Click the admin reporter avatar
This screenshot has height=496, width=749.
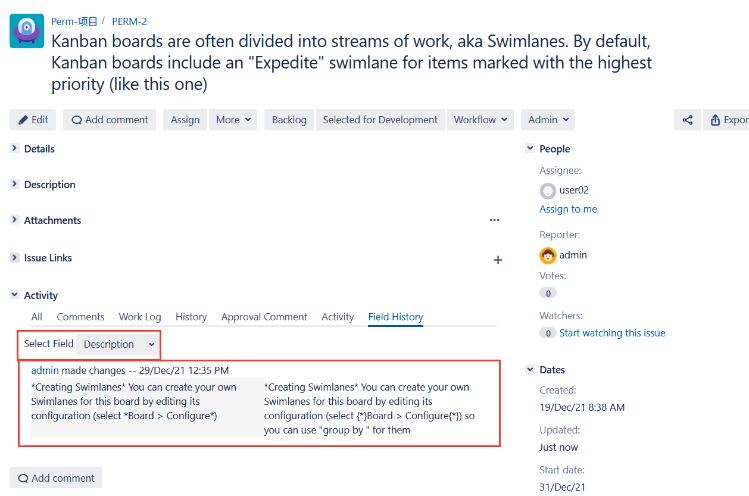click(547, 255)
